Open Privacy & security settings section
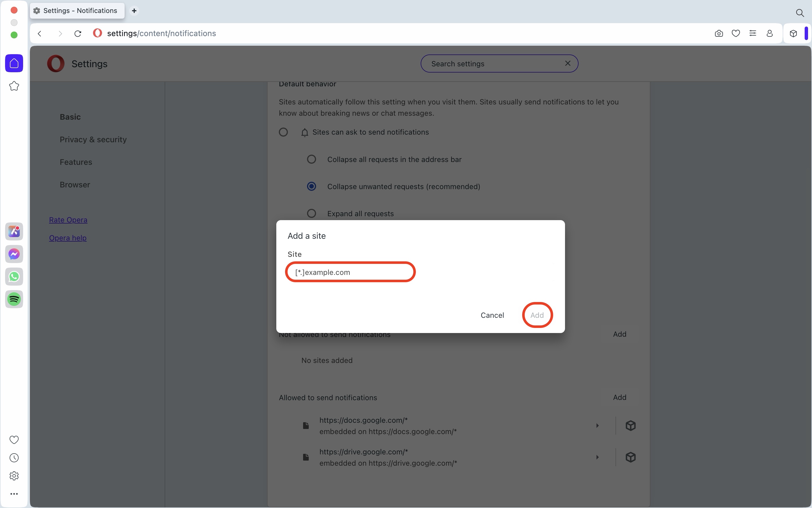The image size is (812, 508). [x=93, y=139]
